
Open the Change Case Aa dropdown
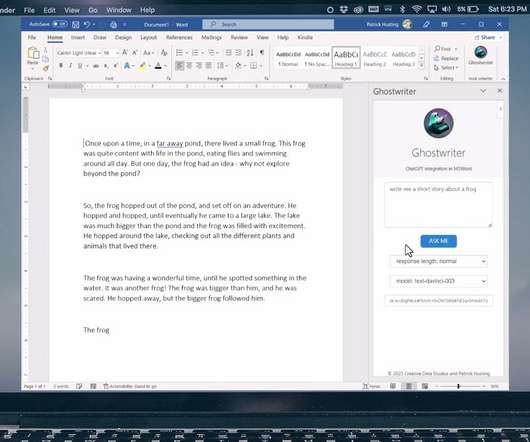[x=148, y=53]
